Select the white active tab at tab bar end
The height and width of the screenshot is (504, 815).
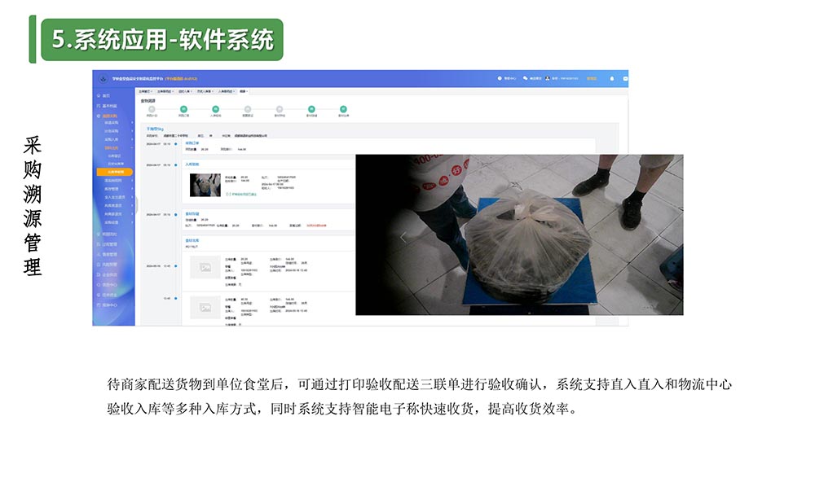coord(244,91)
